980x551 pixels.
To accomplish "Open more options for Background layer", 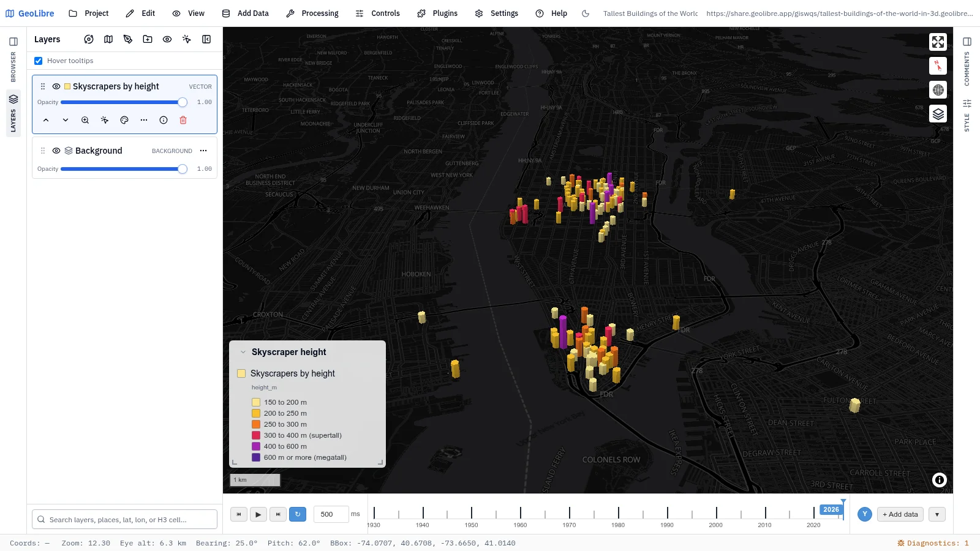I will (x=203, y=151).
